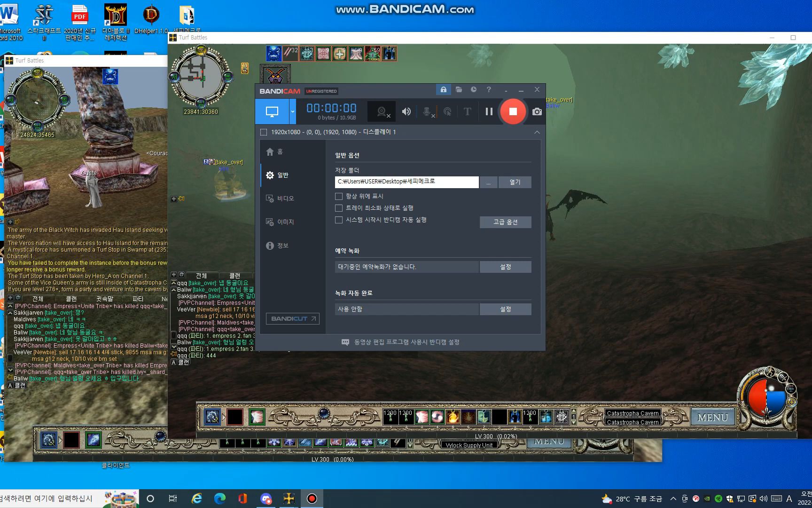Viewport: 812px width, 508px height.
Task: Open the 일반 settings tab
Action: click(x=293, y=175)
